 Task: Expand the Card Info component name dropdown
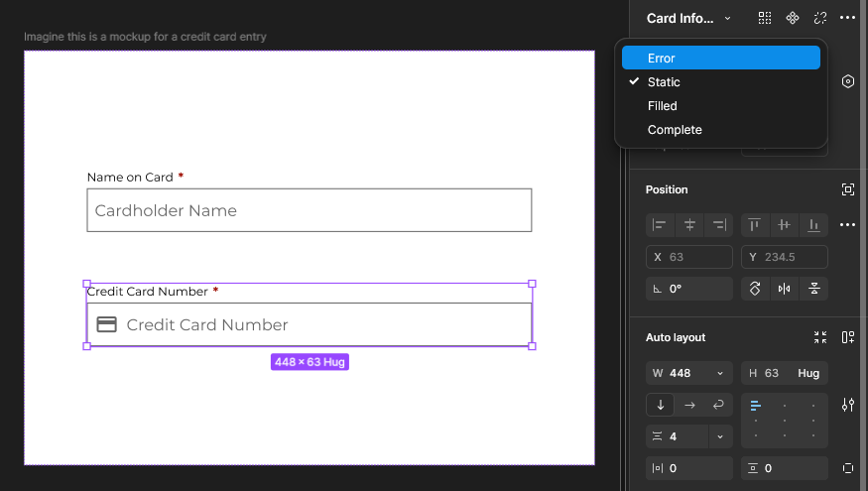[727, 18]
